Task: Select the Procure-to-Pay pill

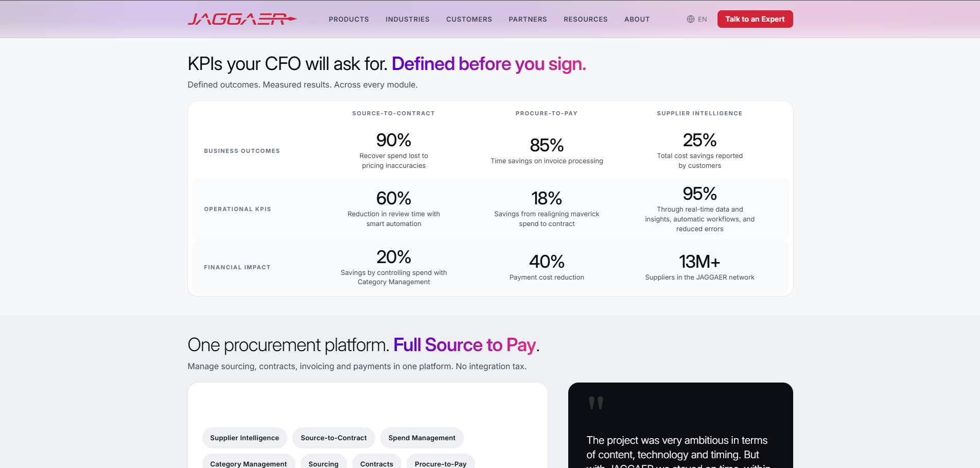Action: 441,463
